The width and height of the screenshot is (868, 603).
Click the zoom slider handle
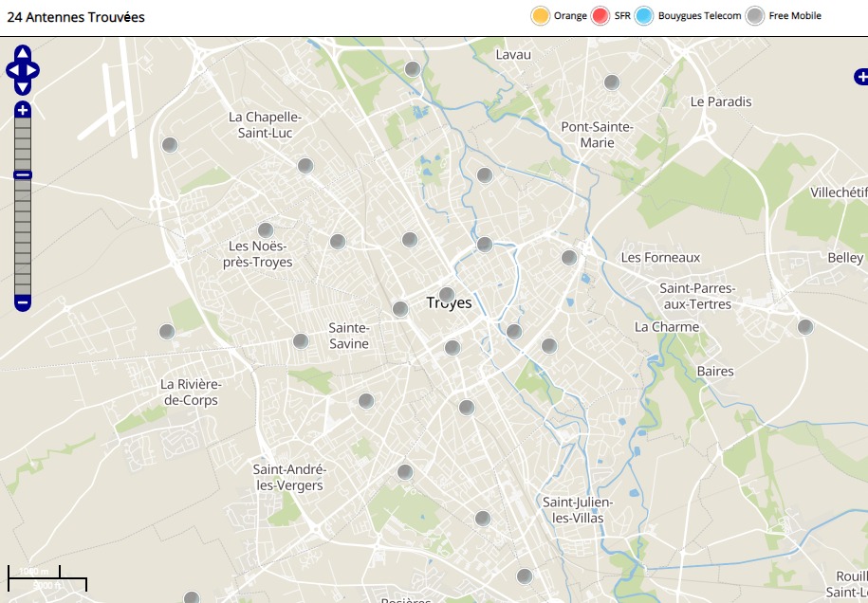click(x=23, y=174)
